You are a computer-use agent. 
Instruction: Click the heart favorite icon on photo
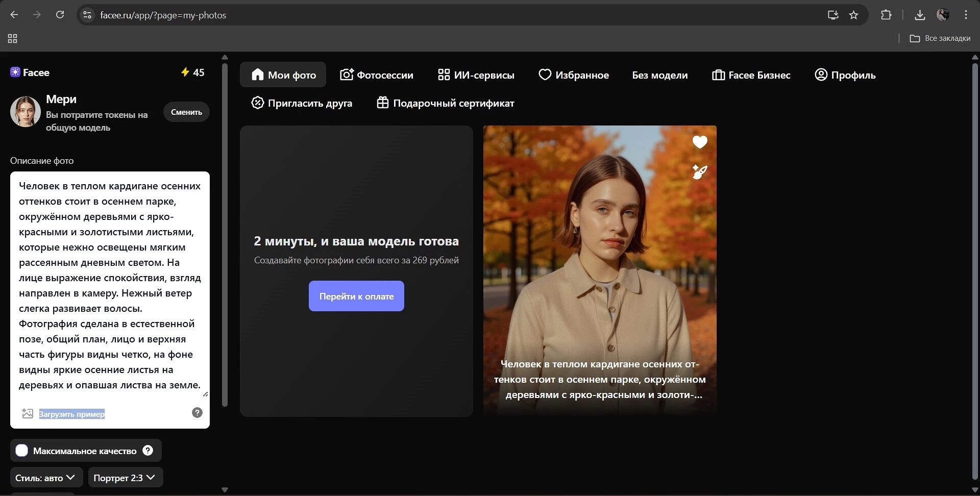(x=700, y=142)
